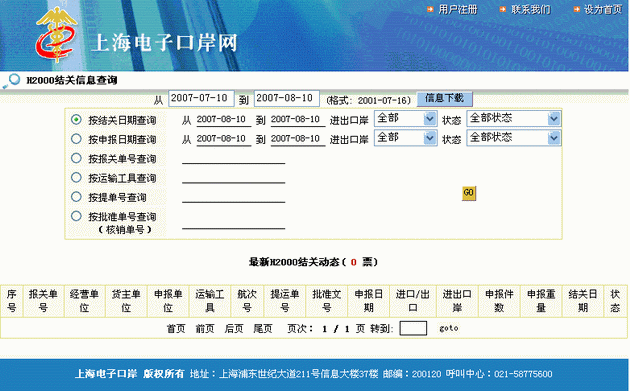Click 申报日期 row start date field
Screen dimensions: 630x391
pos(223,139)
